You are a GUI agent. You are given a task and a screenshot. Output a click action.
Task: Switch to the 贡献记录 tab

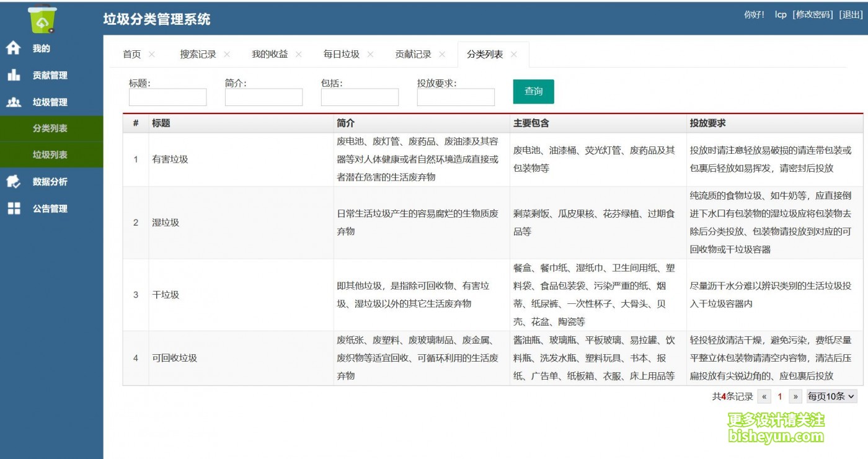[414, 55]
